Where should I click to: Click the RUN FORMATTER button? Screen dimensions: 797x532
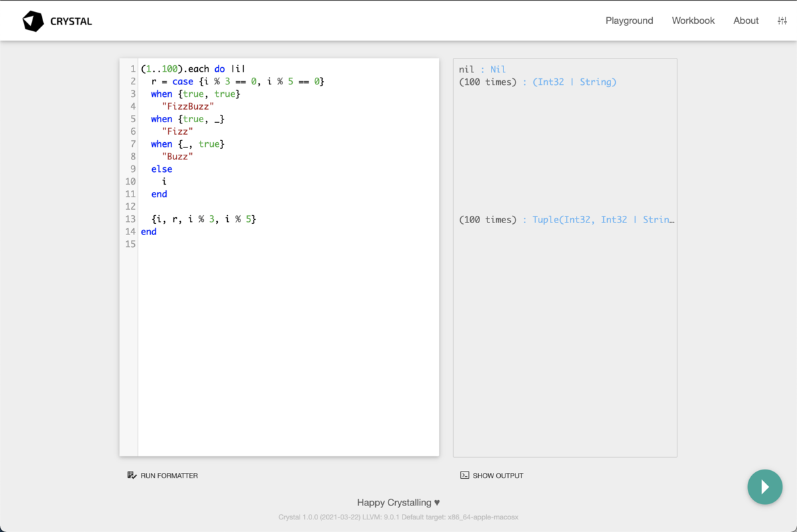pos(163,476)
